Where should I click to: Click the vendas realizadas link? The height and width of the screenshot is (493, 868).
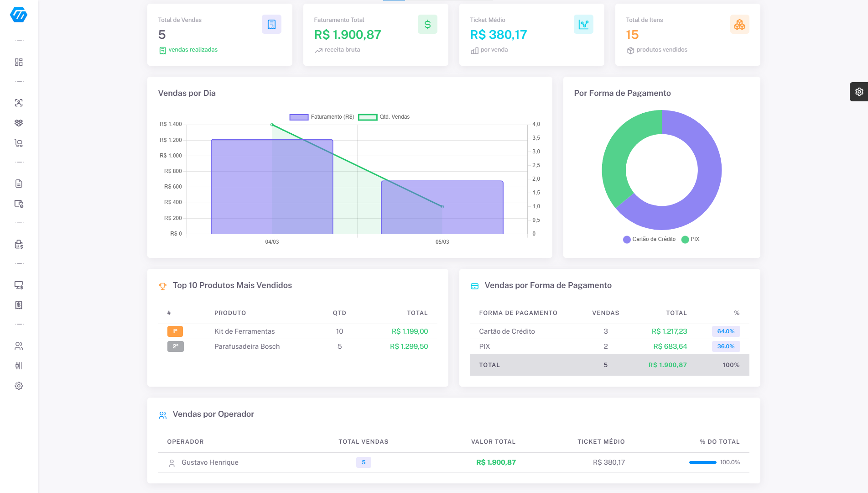[x=193, y=50]
